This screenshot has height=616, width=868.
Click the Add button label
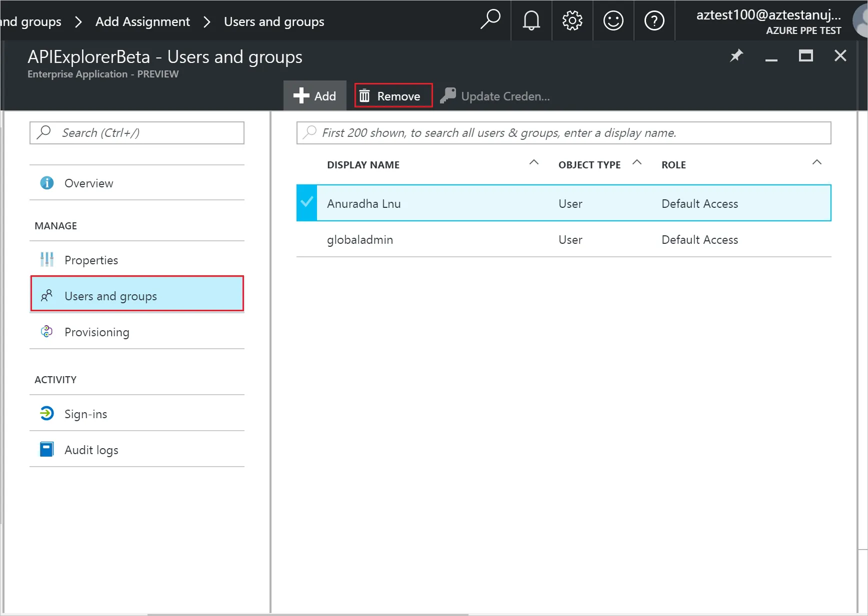point(325,96)
